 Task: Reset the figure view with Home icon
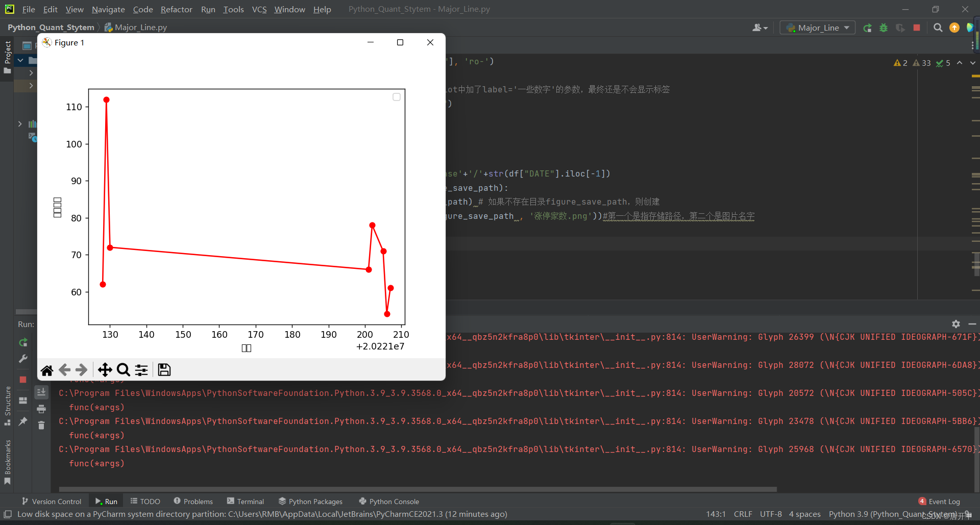(x=47, y=370)
